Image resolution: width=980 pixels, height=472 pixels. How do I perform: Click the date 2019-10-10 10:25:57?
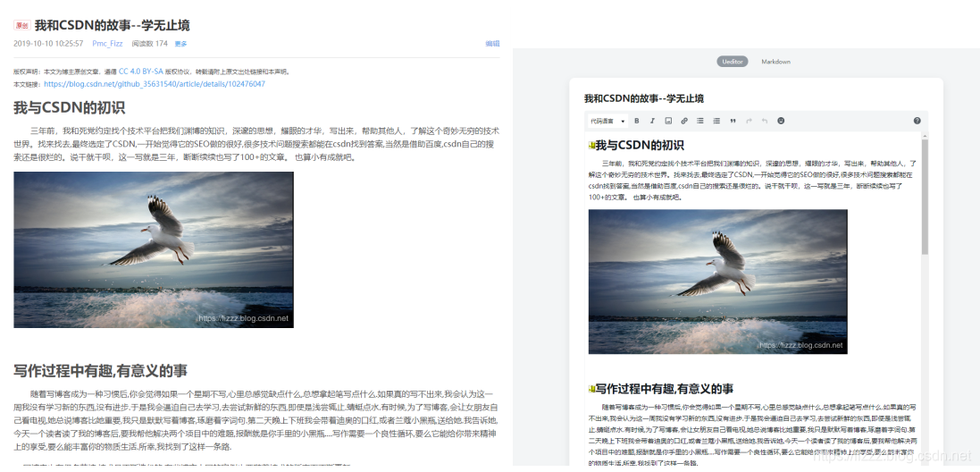click(x=48, y=44)
